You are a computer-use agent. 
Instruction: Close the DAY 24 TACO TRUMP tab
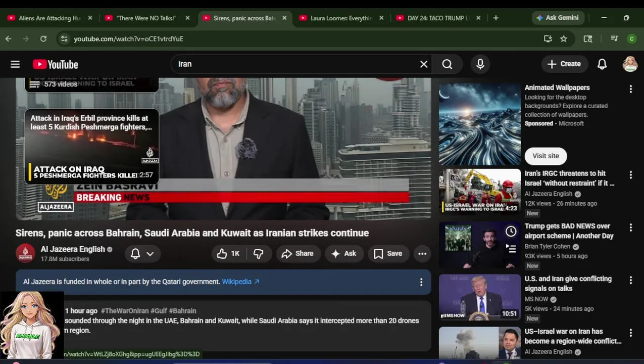(x=478, y=18)
